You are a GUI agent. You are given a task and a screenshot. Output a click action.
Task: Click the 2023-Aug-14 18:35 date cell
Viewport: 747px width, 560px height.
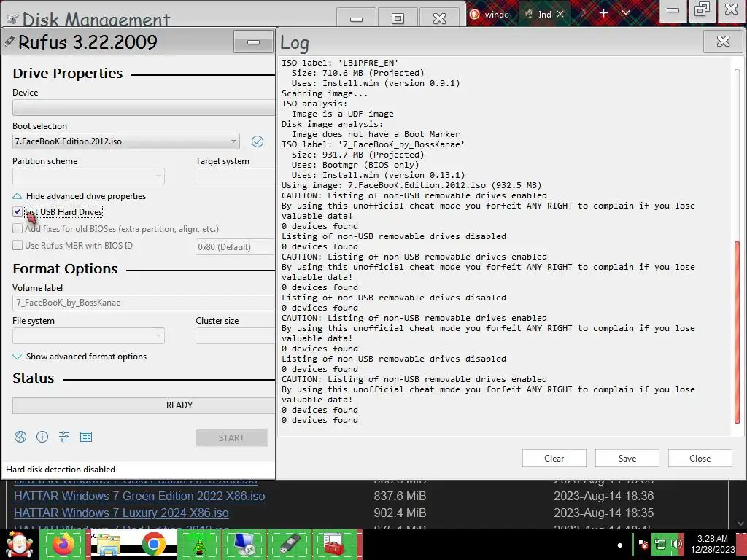[603, 513]
